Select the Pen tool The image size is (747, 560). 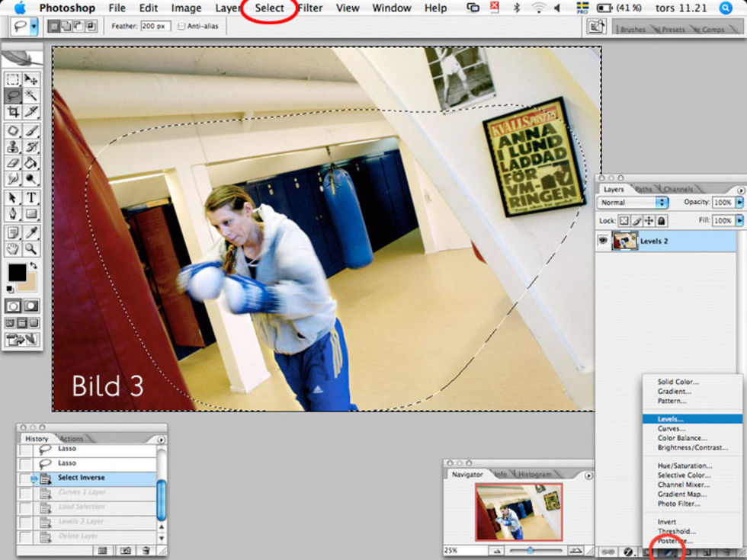coord(14,213)
